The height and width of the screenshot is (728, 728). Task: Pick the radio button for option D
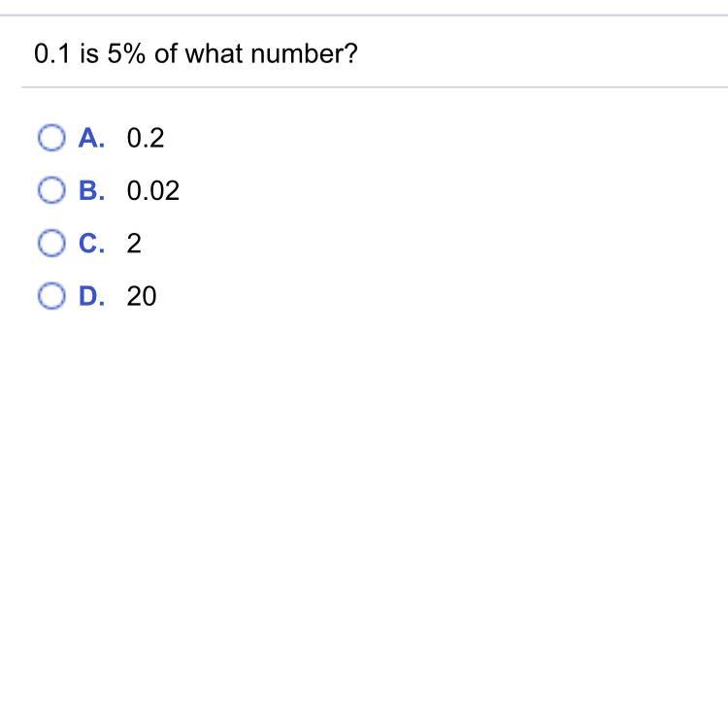point(51,296)
